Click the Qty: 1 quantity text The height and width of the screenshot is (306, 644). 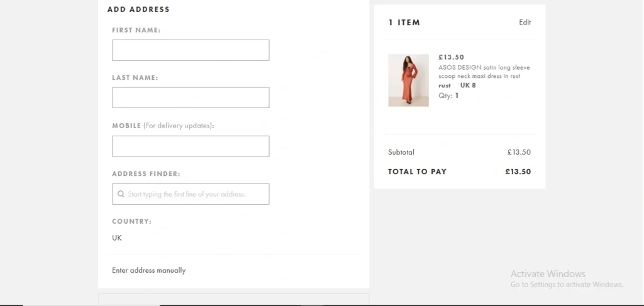pos(448,96)
